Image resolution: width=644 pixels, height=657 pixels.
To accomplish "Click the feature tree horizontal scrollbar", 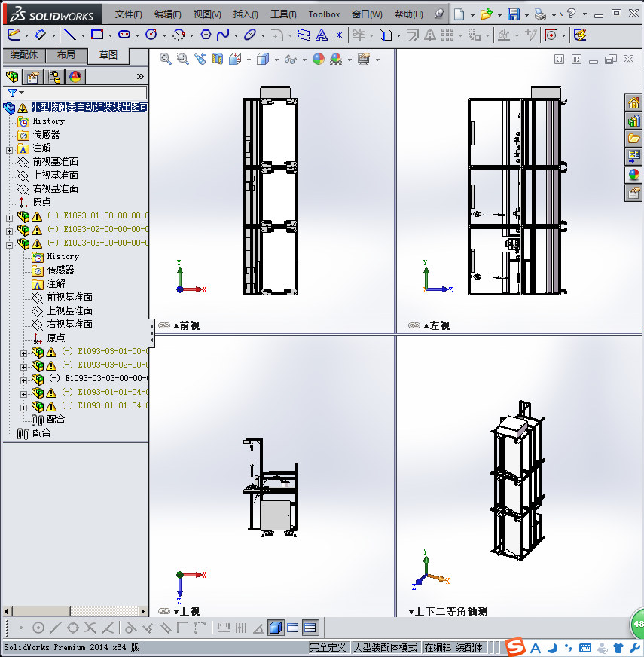I will click(41, 611).
